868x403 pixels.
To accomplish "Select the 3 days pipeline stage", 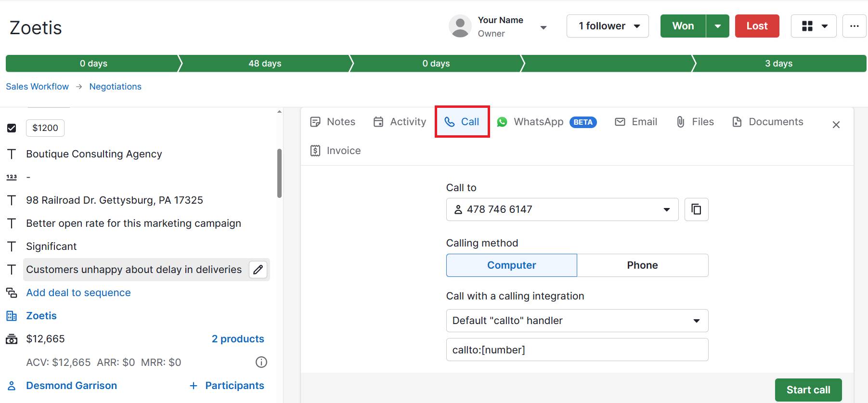I will pos(778,64).
